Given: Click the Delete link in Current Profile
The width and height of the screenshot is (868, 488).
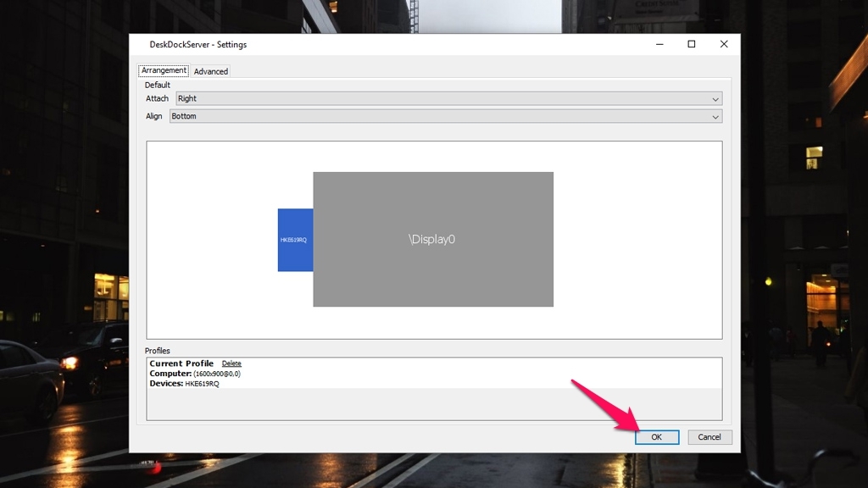Looking at the screenshot, I should [231, 363].
